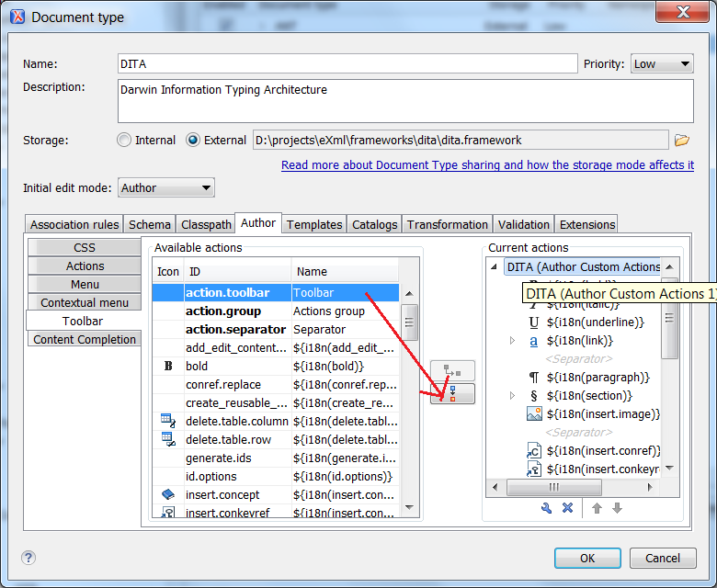Open the help question mark icon

(x=28, y=558)
